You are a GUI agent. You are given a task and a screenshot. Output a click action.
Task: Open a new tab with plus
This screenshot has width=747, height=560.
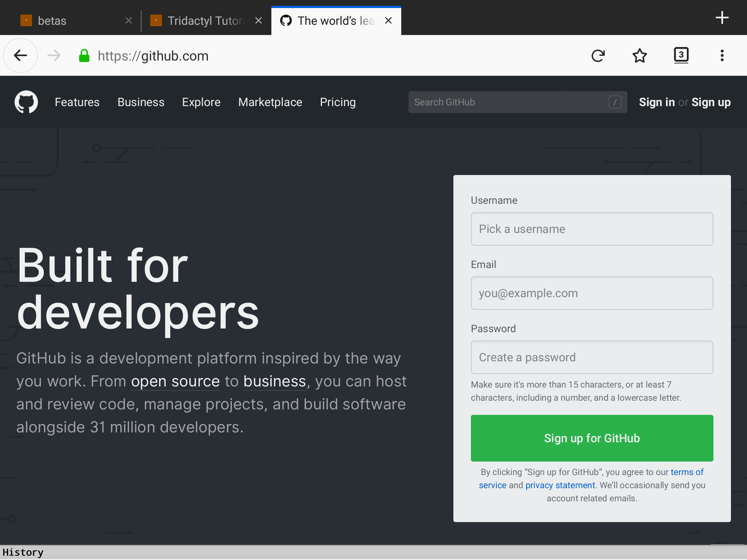click(722, 17)
